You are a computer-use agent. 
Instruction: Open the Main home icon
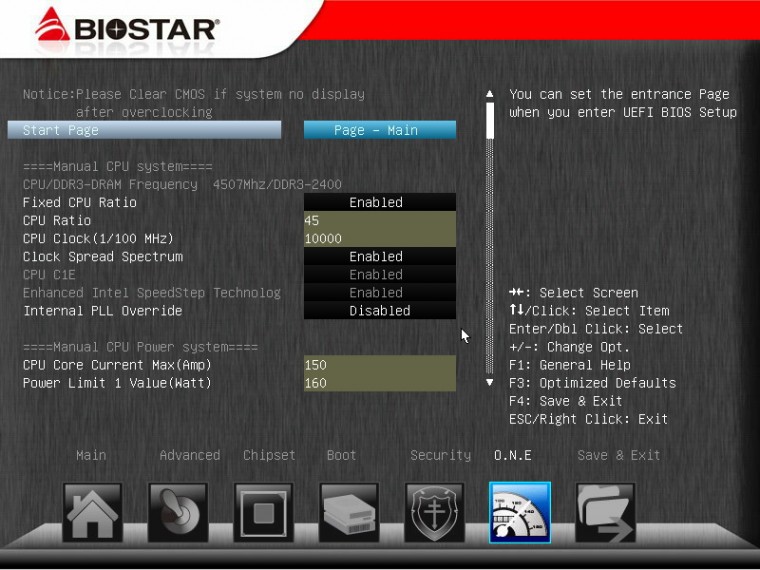click(x=92, y=512)
